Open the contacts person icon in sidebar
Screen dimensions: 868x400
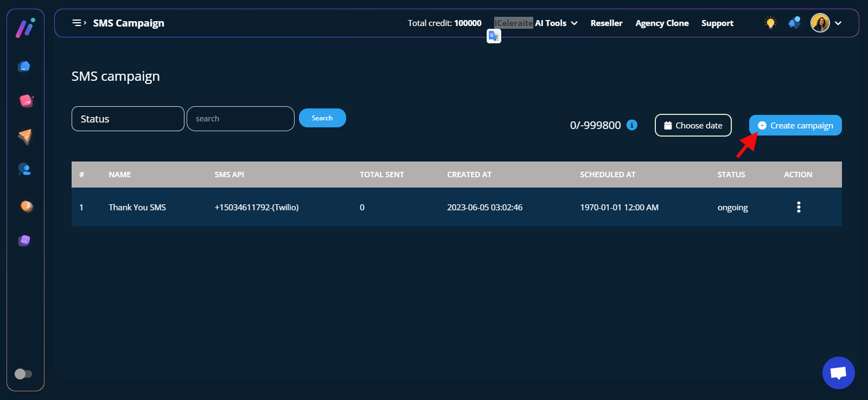tap(24, 169)
